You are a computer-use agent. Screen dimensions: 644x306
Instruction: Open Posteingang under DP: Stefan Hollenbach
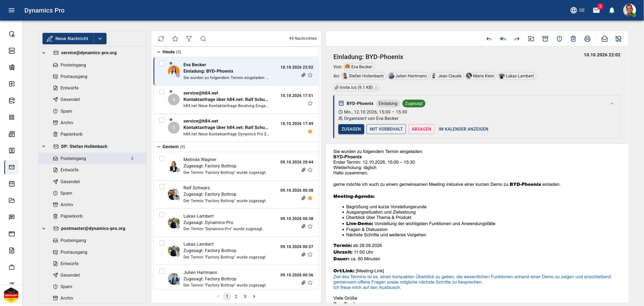(92, 158)
